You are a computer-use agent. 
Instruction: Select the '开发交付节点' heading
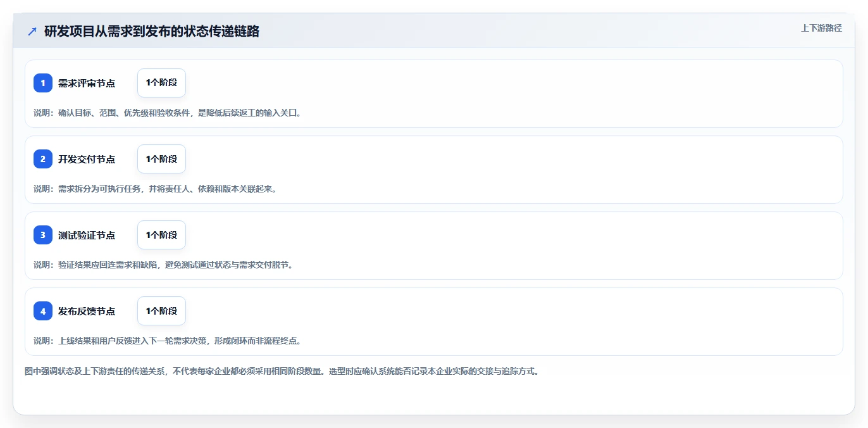tap(87, 159)
